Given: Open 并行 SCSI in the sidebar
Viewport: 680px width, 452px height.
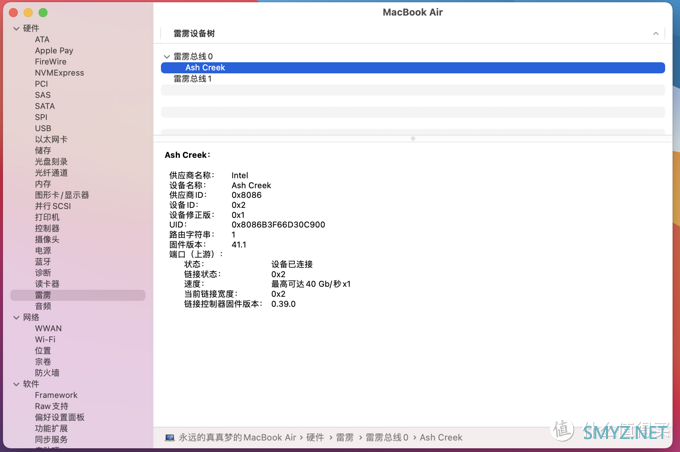Looking at the screenshot, I should [53, 206].
